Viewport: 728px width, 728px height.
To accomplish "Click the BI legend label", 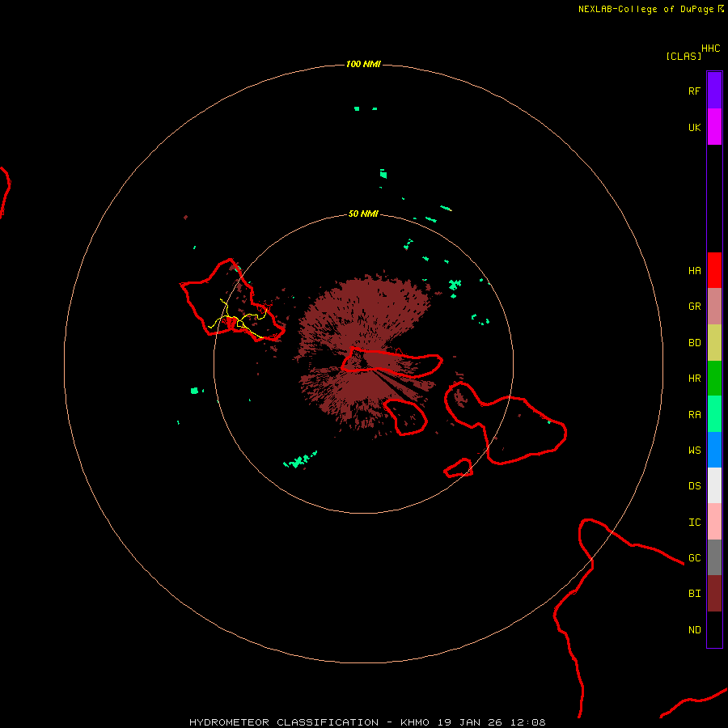I will tap(694, 594).
